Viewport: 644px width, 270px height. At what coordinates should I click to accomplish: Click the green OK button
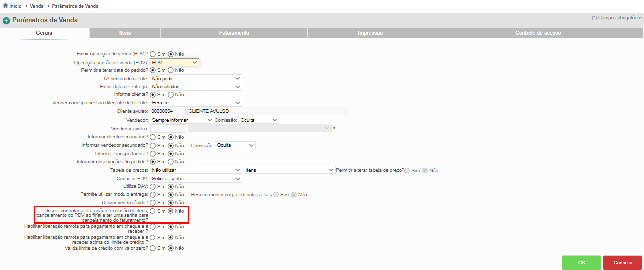581,262
